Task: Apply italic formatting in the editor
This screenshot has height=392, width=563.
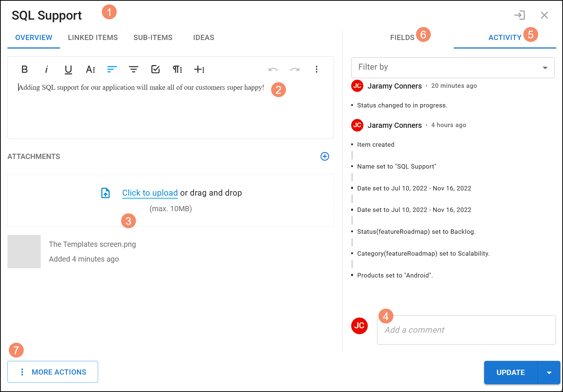Action: (x=46, y=69)
